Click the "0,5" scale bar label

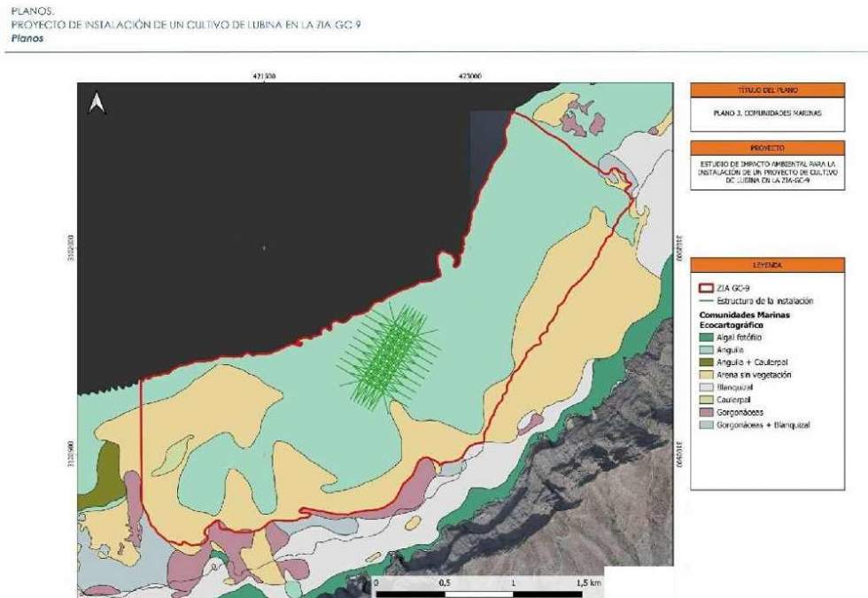[445, 583]
